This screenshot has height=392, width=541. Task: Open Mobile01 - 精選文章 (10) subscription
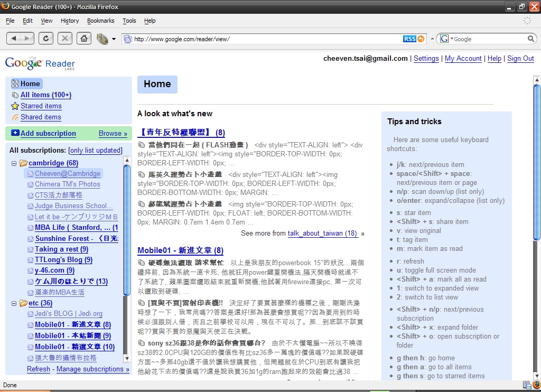[74, 347]
